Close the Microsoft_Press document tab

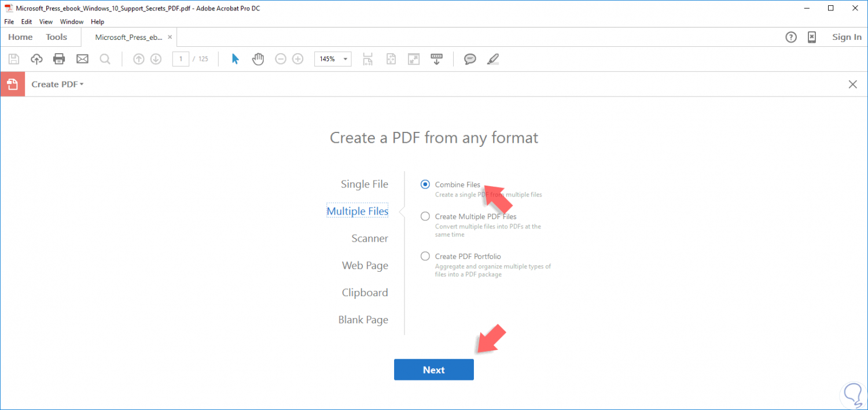pyautogui.click(x=170, y=37)
